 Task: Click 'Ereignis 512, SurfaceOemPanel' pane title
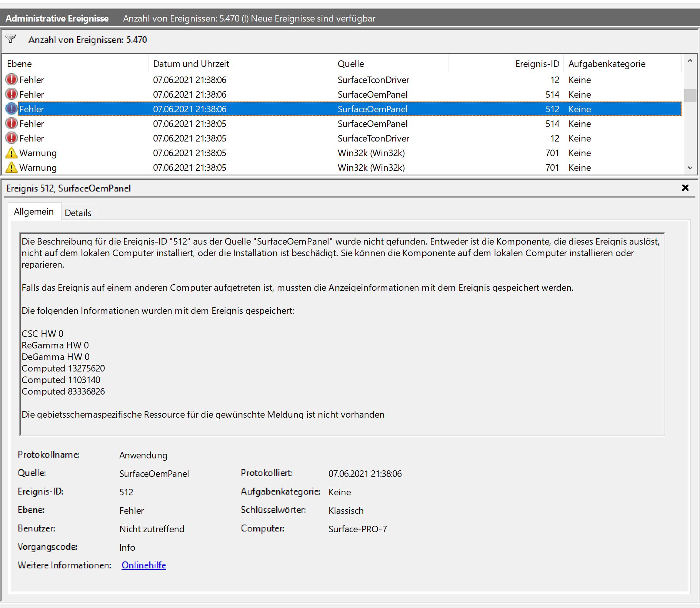coord(68,188)
